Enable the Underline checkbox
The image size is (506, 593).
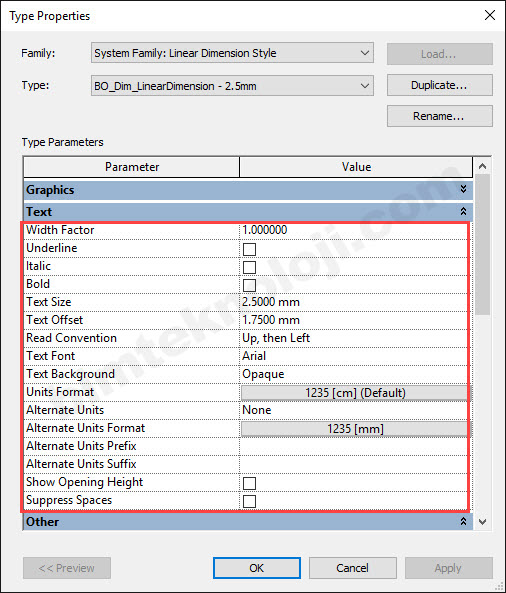(249, 249)
